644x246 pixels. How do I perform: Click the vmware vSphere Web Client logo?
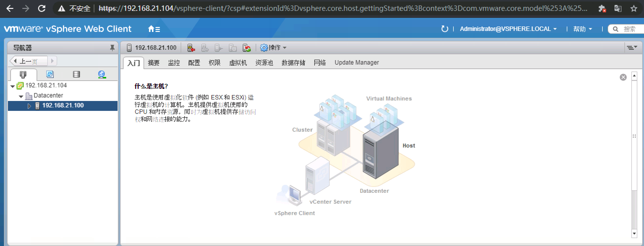68,29
